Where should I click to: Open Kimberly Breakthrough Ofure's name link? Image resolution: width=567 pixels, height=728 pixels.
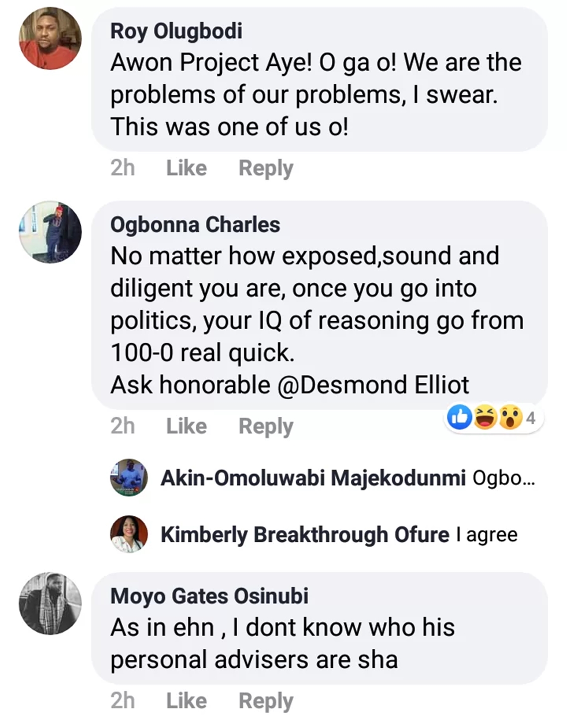point(304,535)
